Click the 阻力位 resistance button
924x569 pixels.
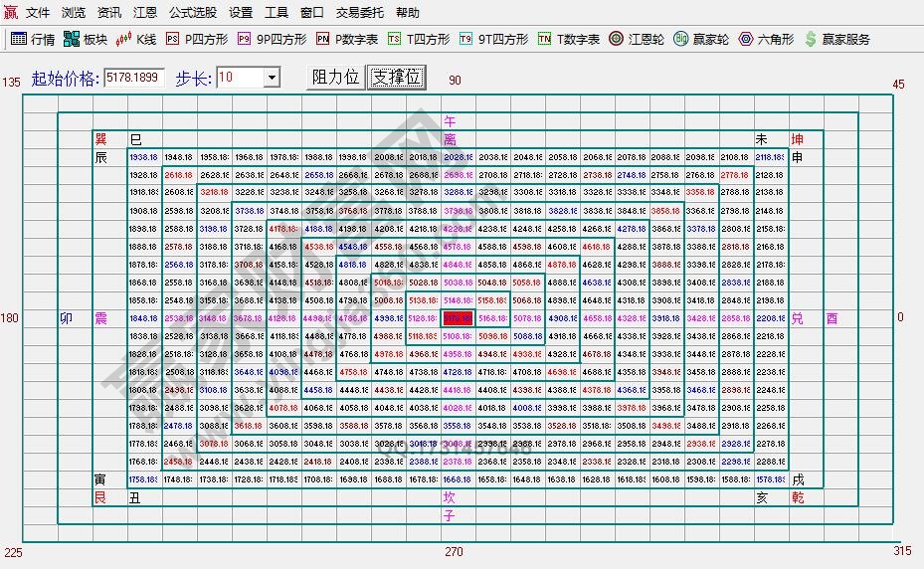point(335,78)
